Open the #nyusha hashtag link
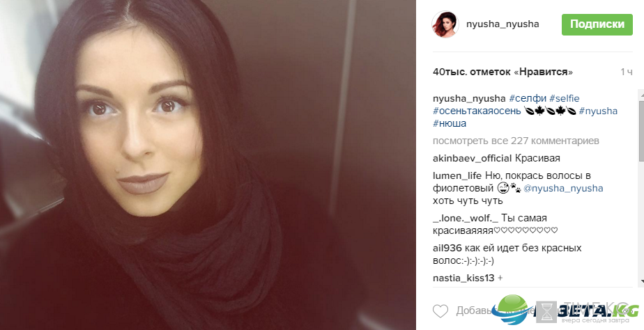This screenshot has height=330, width=644. click(x=598, y=111)
